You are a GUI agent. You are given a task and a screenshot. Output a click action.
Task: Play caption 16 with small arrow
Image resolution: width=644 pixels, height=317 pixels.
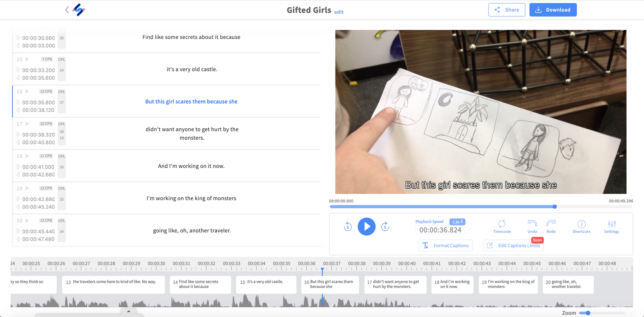[27, 92]
